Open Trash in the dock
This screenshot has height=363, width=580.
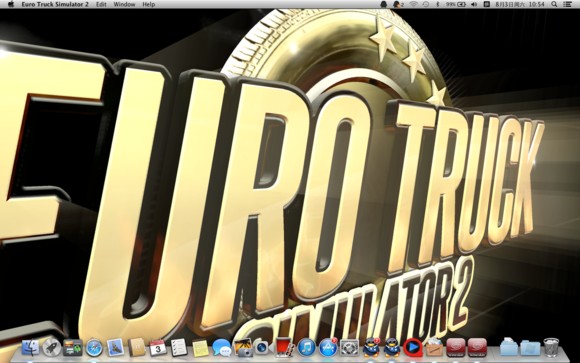click(x=551, y=347)
